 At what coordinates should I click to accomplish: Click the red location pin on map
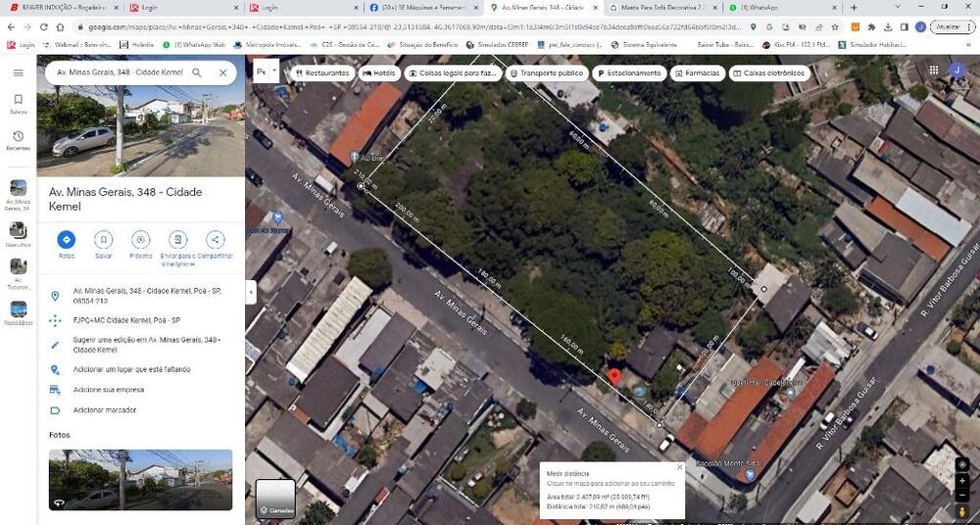[x=613, y=376]
